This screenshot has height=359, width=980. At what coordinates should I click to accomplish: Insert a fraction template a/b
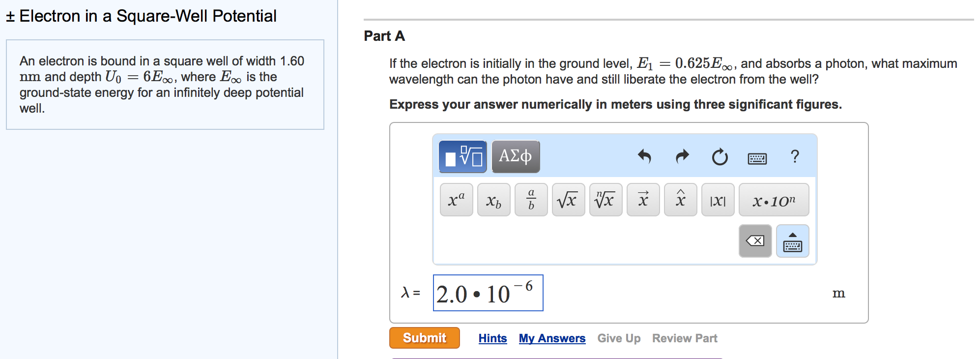[531, 199]
